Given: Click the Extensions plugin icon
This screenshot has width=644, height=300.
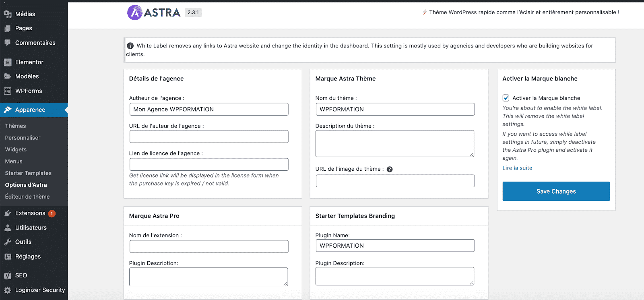Looking at the screenshot, I should coord(8,213).
